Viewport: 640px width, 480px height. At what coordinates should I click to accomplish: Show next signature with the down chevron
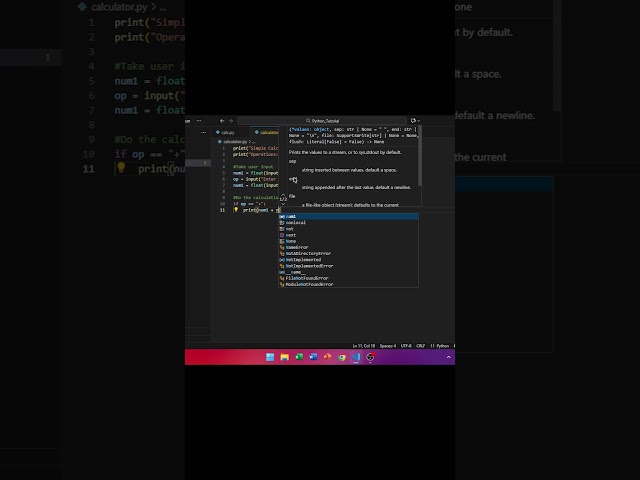coord(283,204)
